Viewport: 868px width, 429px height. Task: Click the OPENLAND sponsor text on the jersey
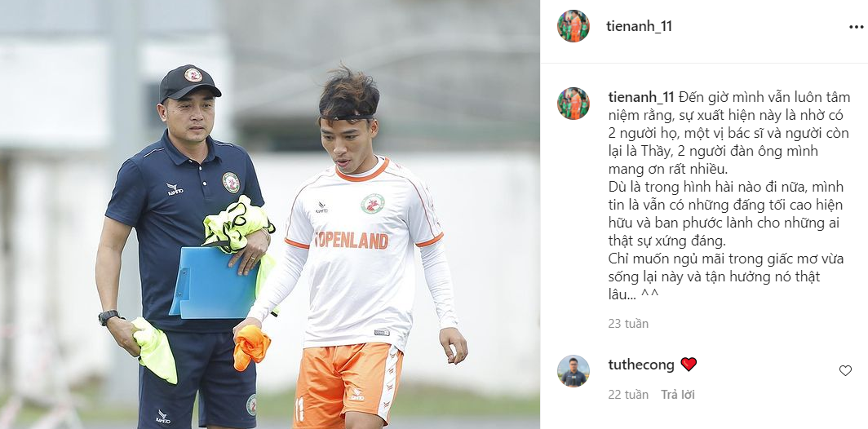(x=352, y=240)
